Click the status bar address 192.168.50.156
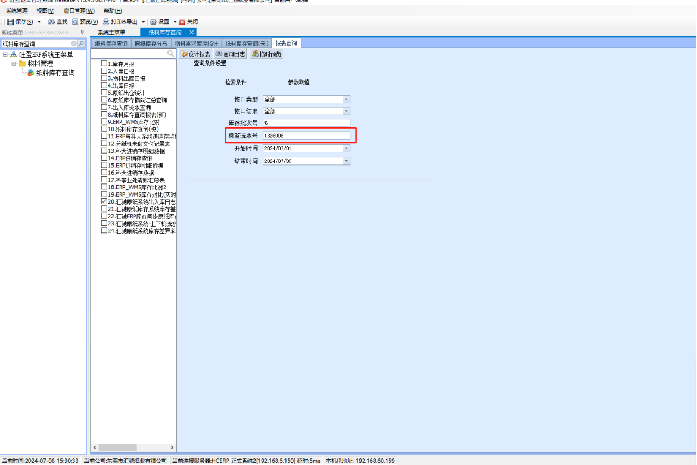The width and height of the screenshot is (697, 465). 360,461
